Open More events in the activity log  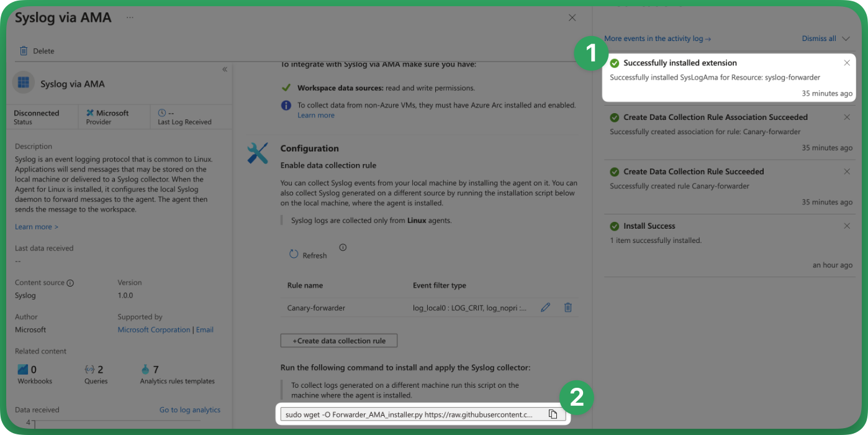[658, 39]
